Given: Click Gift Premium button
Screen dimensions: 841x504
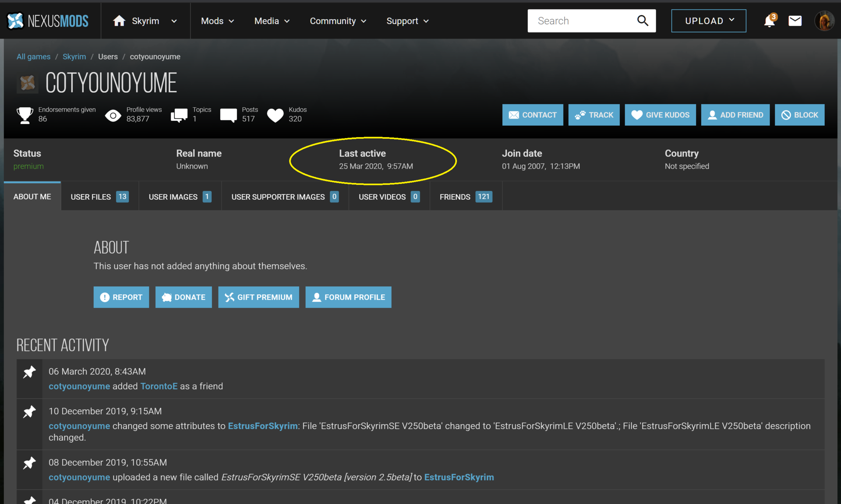Looking at the screenshot, I should pos(258,297).
